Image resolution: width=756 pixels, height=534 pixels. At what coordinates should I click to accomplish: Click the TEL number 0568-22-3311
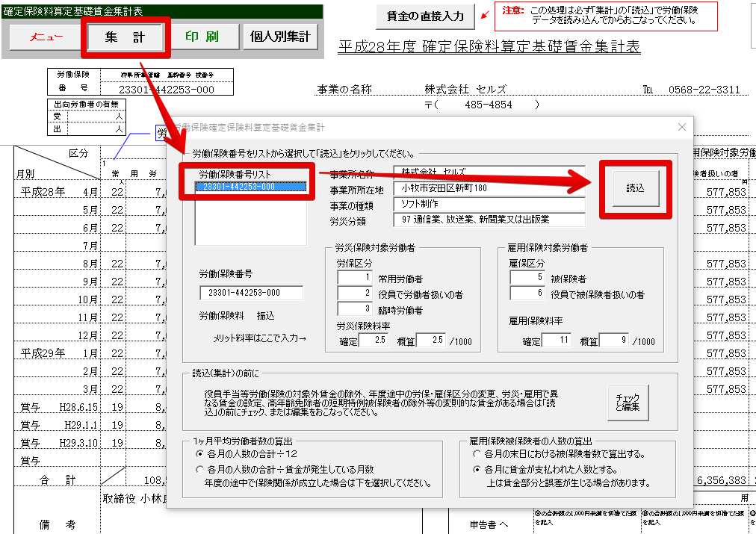click(704, 90)
